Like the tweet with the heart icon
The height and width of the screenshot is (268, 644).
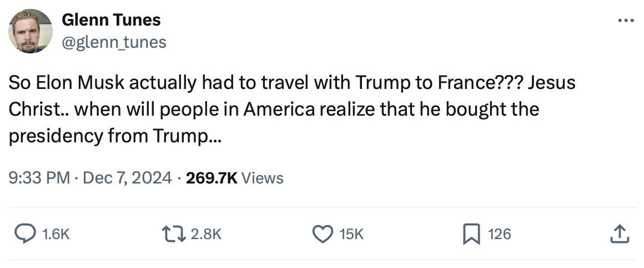[x=323, y=234]
